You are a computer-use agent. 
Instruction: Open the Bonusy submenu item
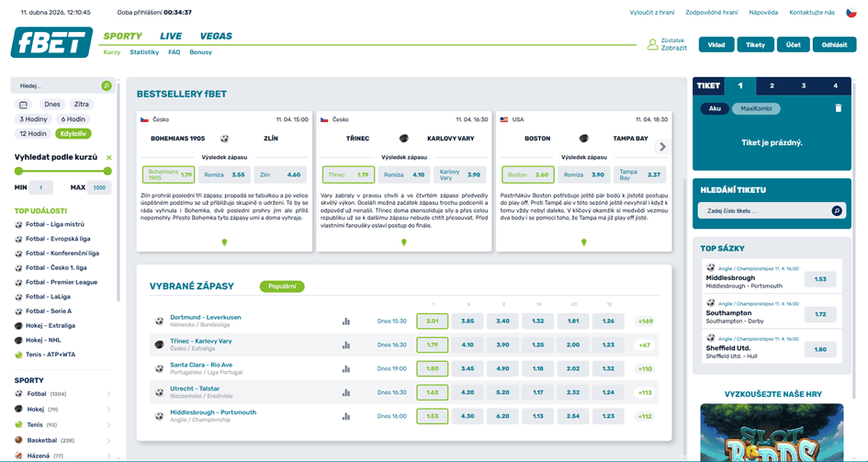(200, 52)
